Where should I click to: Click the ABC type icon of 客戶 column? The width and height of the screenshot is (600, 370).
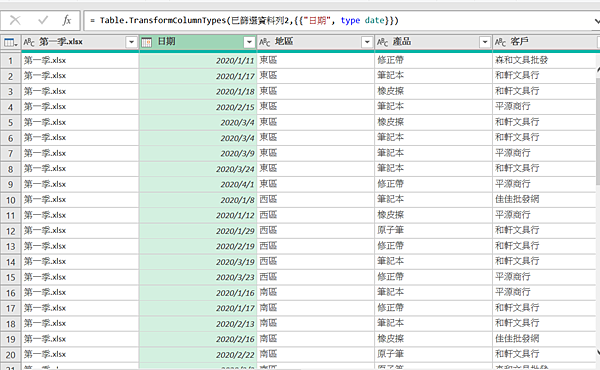500,42
